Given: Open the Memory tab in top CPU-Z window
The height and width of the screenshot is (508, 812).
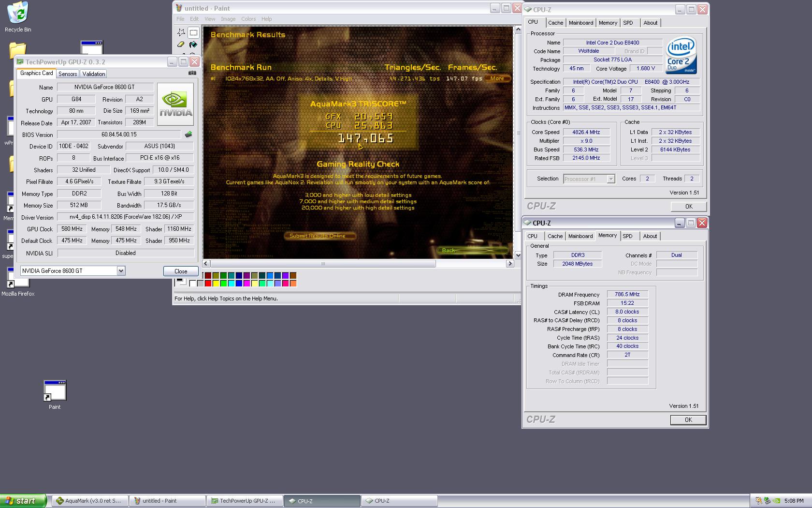Looking at the screenshot, I should [608, 23].
